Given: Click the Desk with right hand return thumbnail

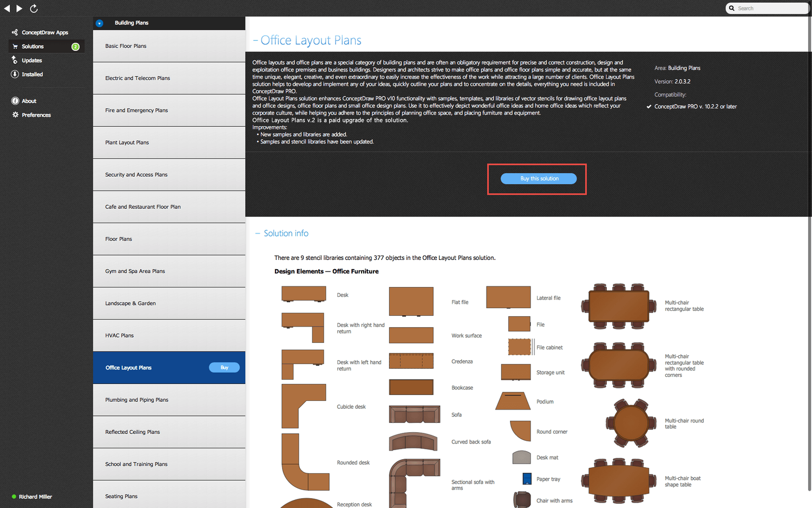Looking at the screenshot, I should (303, 328).
